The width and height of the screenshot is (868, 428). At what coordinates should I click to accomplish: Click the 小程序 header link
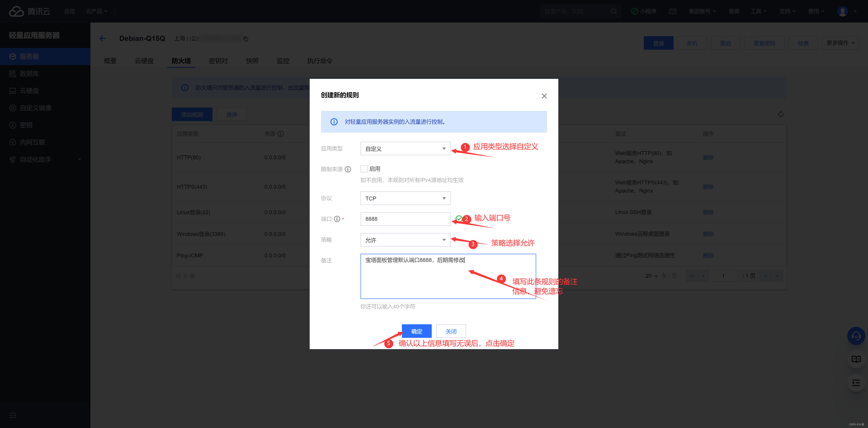(x=644, y=11)
